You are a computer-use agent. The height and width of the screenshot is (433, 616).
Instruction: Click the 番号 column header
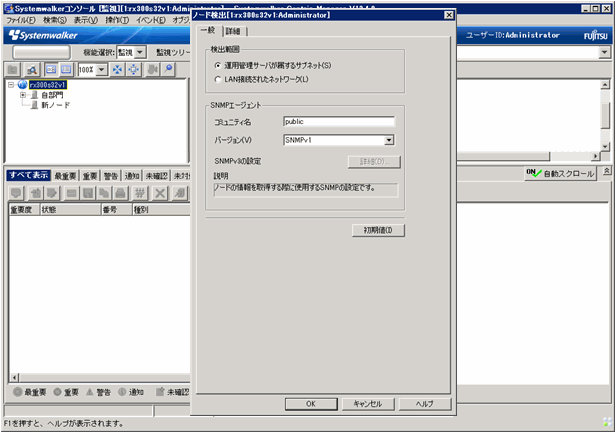tap(116, 209)
